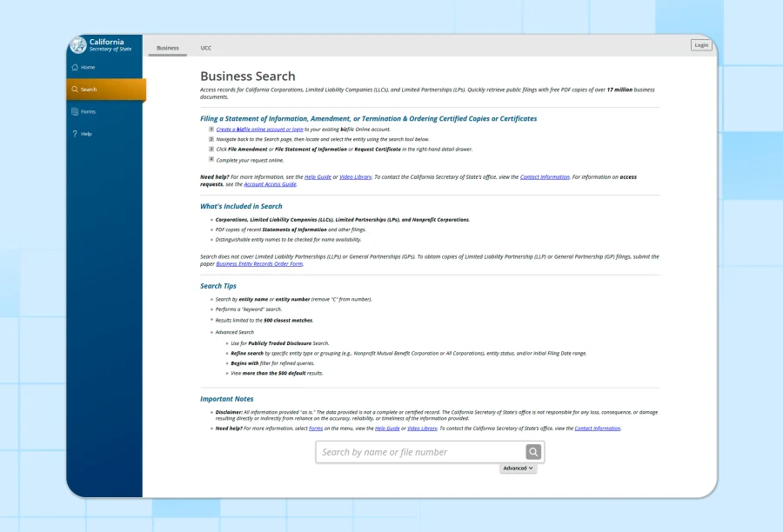The width and height of the screenshot is (783, 532).
Task: Expand the Advanced search dropdown
Action: click(x=518, y=469)
